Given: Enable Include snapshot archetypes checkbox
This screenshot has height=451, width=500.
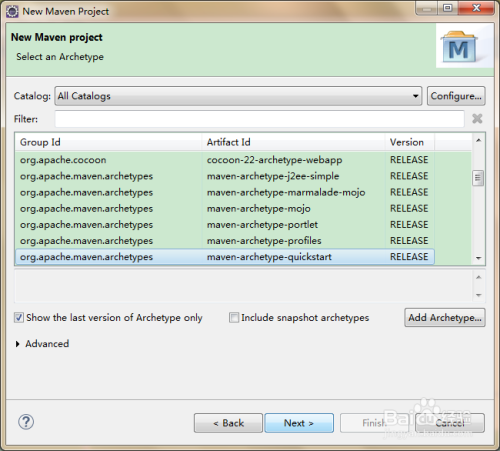Looking at the screenshot, I should (x=234, y=318).
